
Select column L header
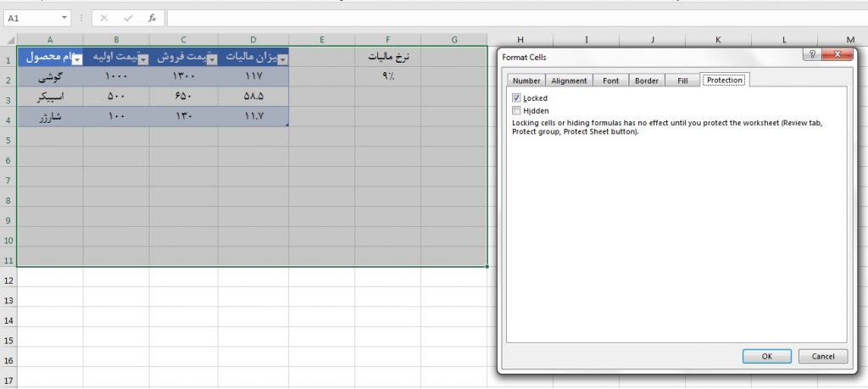784,40
